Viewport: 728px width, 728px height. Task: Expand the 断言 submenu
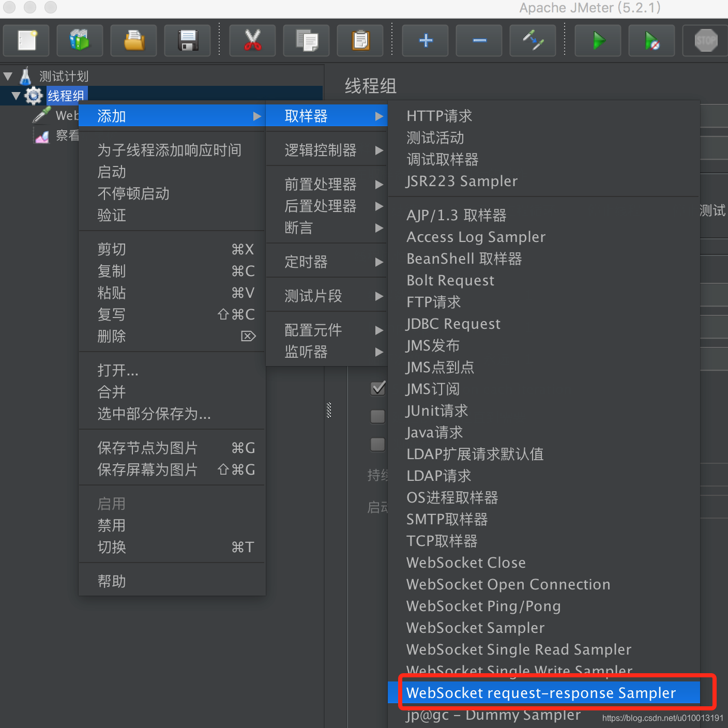point(326,228)
